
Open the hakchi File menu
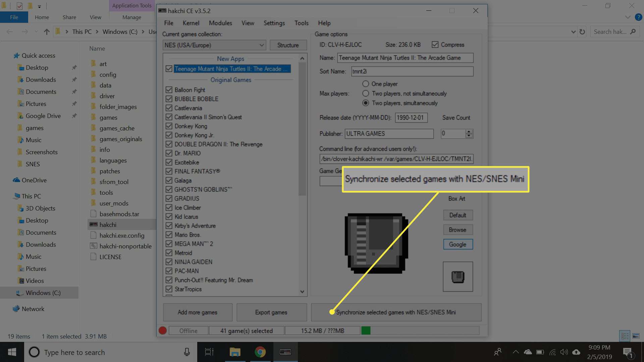tap(169, 23)
